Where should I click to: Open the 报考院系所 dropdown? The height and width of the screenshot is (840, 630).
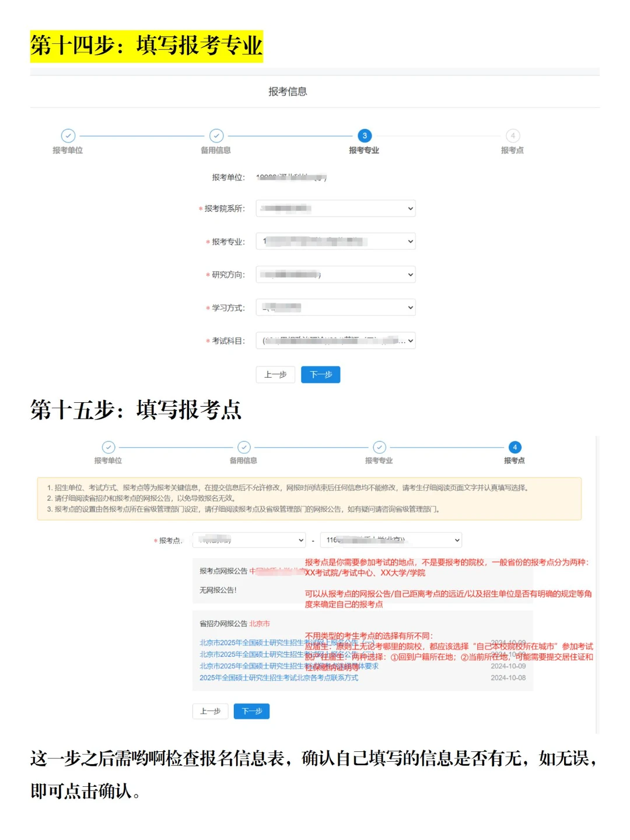point(335,208)
